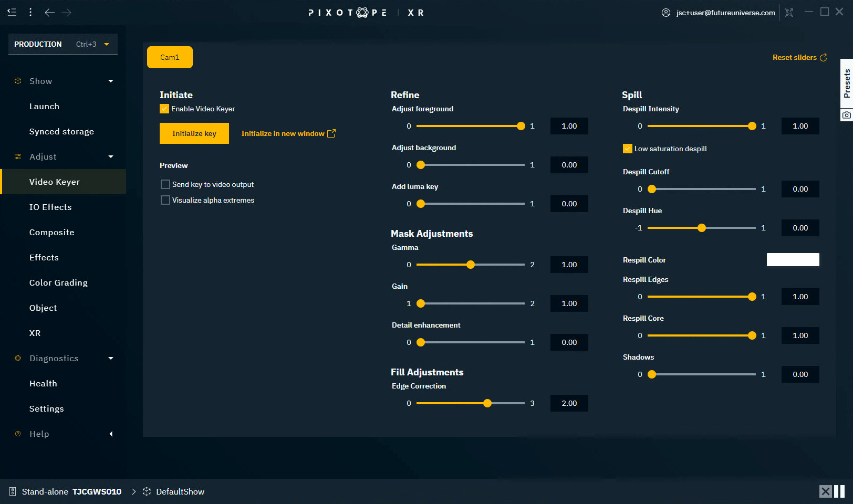Open the Presets side tab
The image size is (853, 504).
(x=846, y=84)
